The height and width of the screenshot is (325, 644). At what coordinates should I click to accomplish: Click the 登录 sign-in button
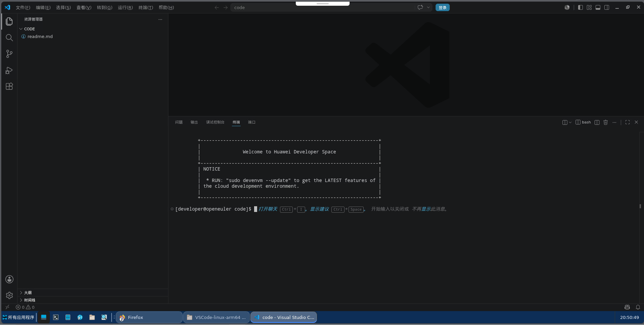click(443, 7)
